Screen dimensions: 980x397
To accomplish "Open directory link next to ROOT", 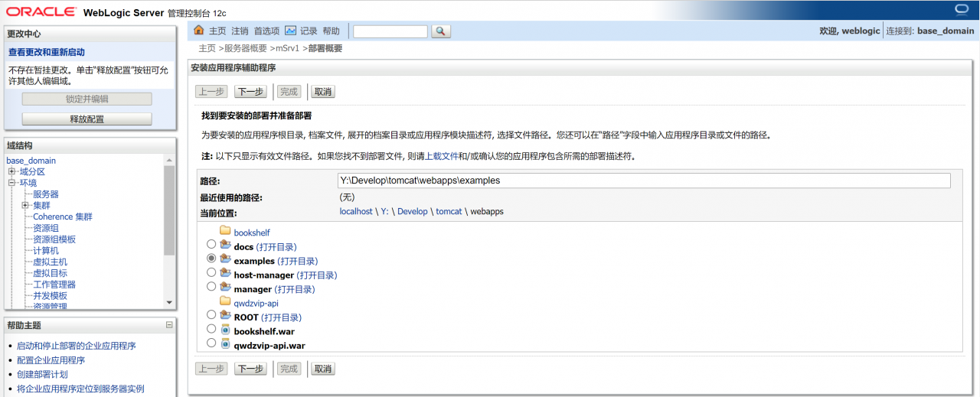I will (x=281, y=317).
